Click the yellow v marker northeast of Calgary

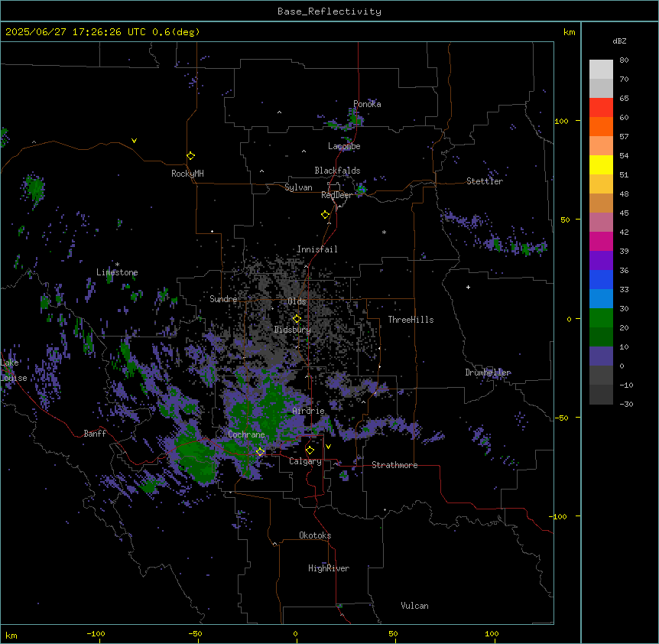[328, 447]
